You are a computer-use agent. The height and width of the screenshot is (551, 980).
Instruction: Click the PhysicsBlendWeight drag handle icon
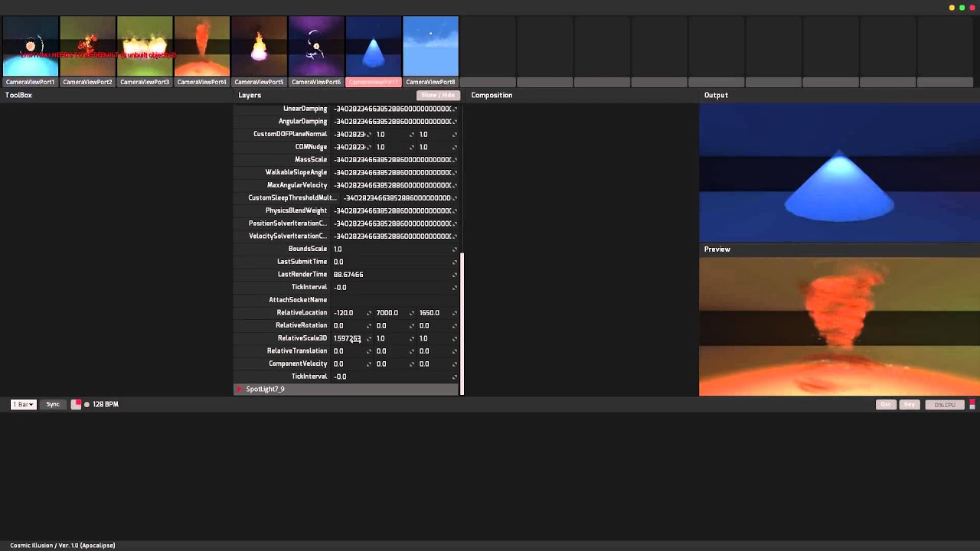pos(455,210)
